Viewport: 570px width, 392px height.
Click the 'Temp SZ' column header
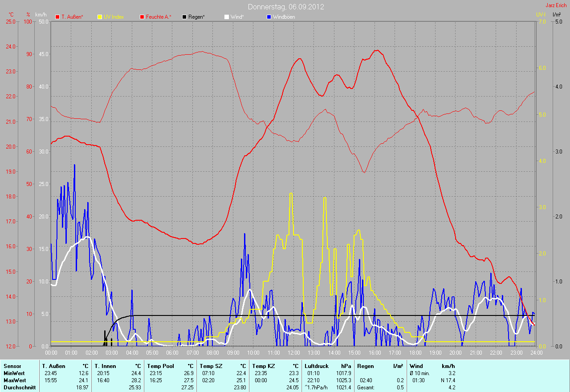pyautogui.click(x=210, y=366)
